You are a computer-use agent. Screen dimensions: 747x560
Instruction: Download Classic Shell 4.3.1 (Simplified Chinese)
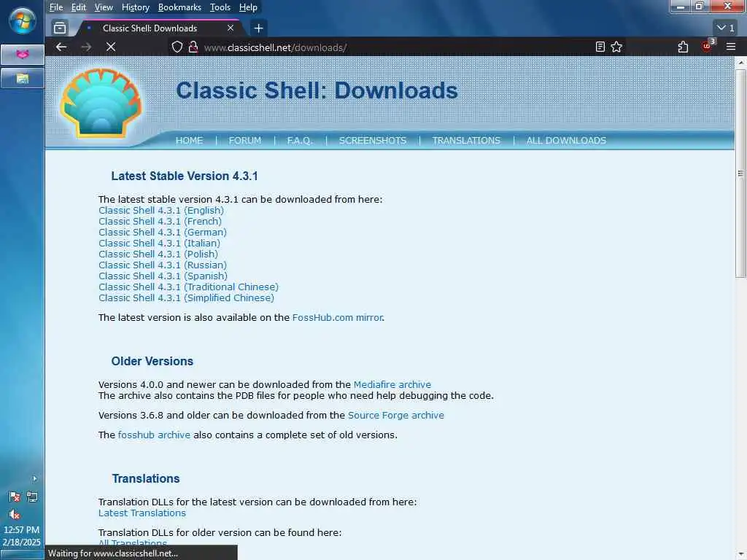(x=186, y=297)
